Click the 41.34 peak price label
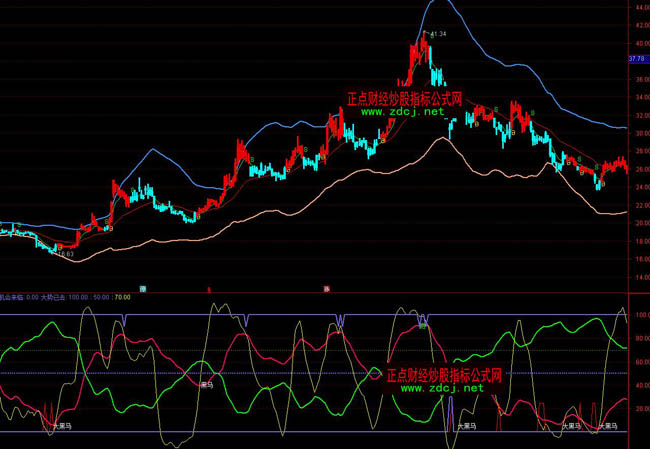 click(x=437, y=34)
